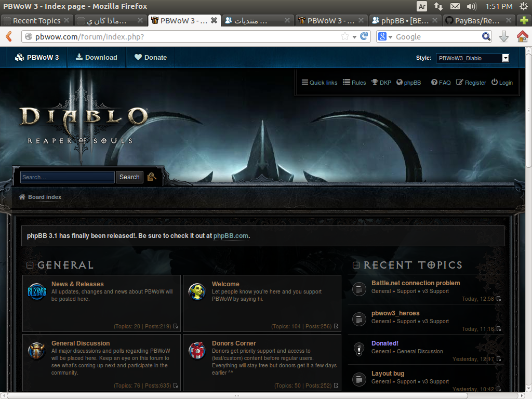Click the Firefox home icon
This screenshot has height=399, width=532.
[x=522, y=36]
